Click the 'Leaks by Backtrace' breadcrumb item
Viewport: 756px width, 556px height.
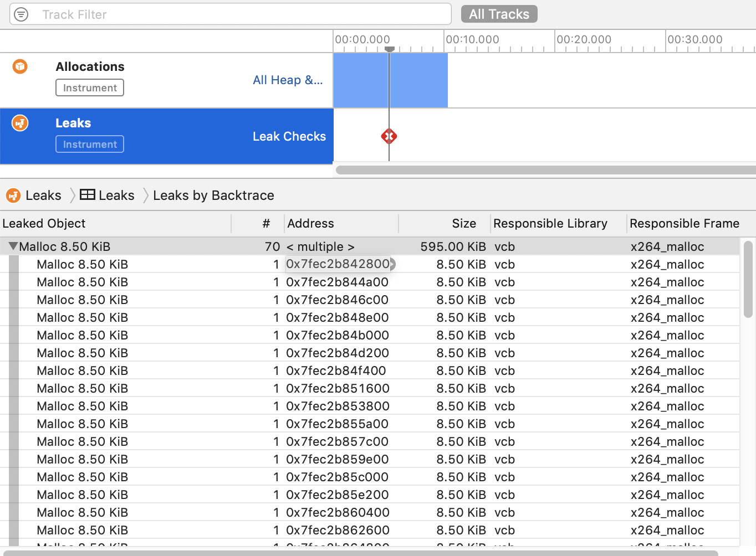213,195
